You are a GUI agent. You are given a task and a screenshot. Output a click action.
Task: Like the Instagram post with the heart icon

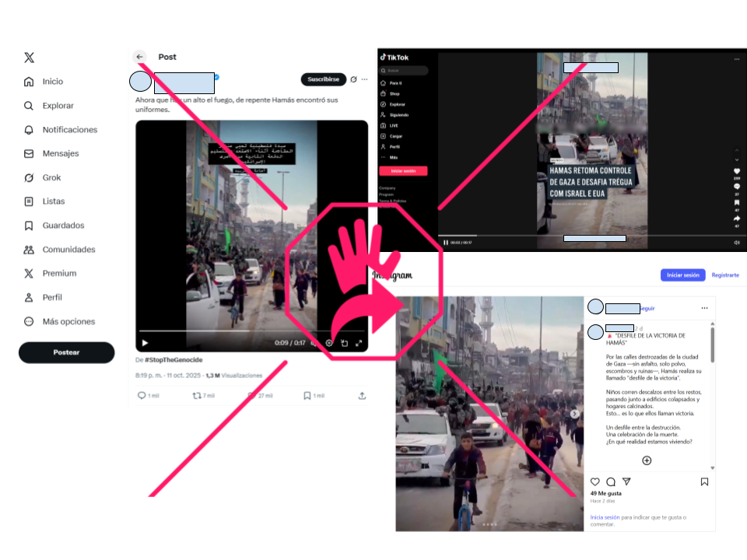tap(595, 482)
